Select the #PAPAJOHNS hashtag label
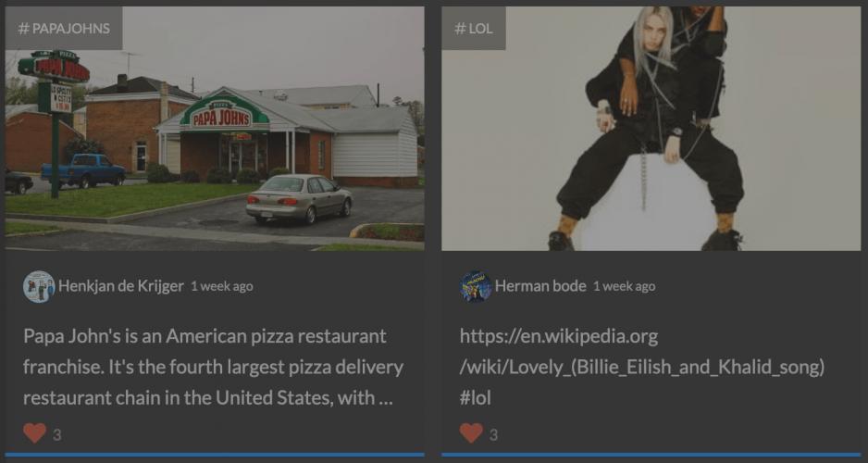Image resolution: width=868 pixels, height=463 pixels. point(64,29)
